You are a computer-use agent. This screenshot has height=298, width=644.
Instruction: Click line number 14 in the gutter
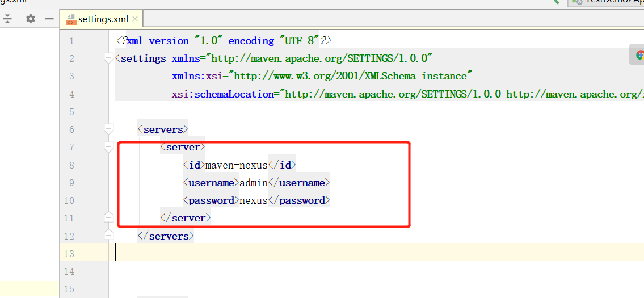click(x=69, y=271)
